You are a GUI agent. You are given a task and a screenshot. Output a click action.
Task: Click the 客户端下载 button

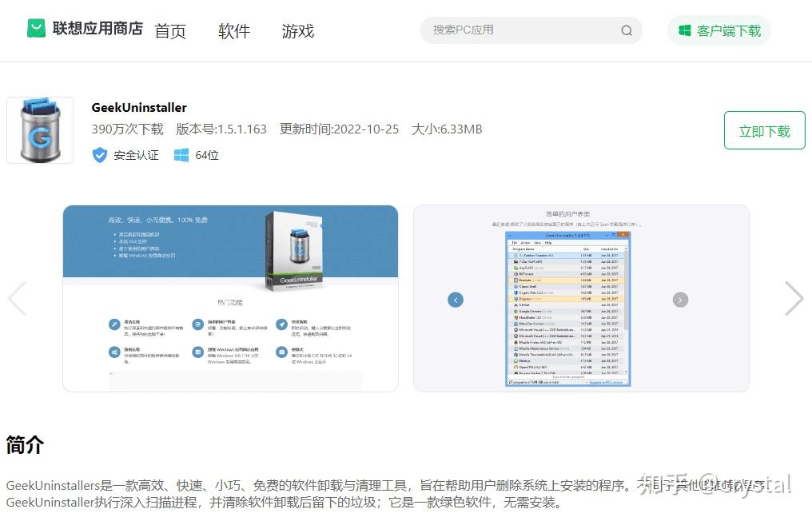719,30
